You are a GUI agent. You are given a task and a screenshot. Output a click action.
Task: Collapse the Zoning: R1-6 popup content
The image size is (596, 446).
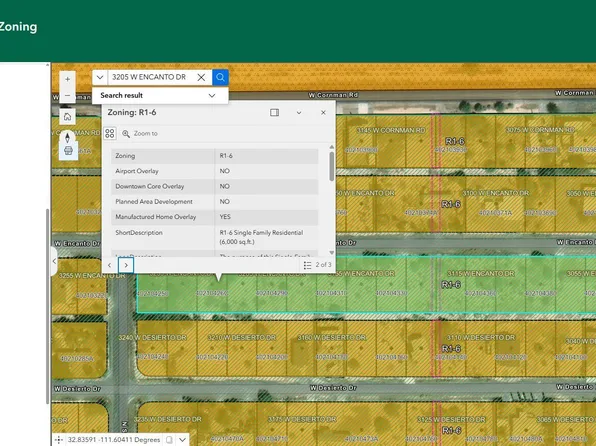tap(299, 113)
